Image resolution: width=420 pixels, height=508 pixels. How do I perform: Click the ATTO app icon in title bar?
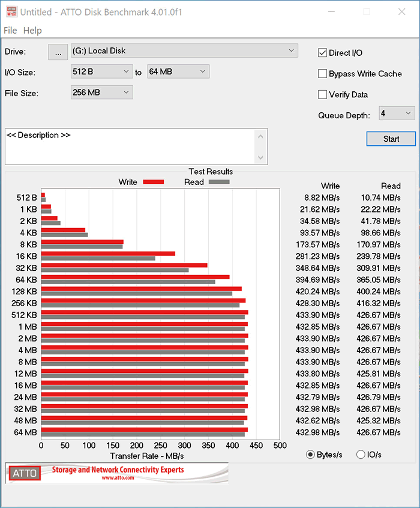[x=11, y=12]
